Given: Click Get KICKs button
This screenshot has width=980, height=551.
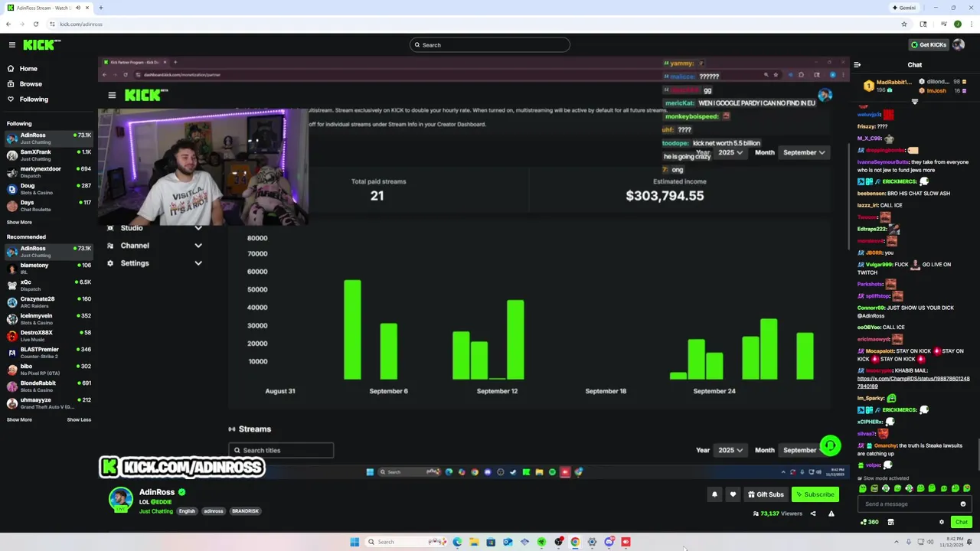Looking at the screenshot, I should coord(928,44).
